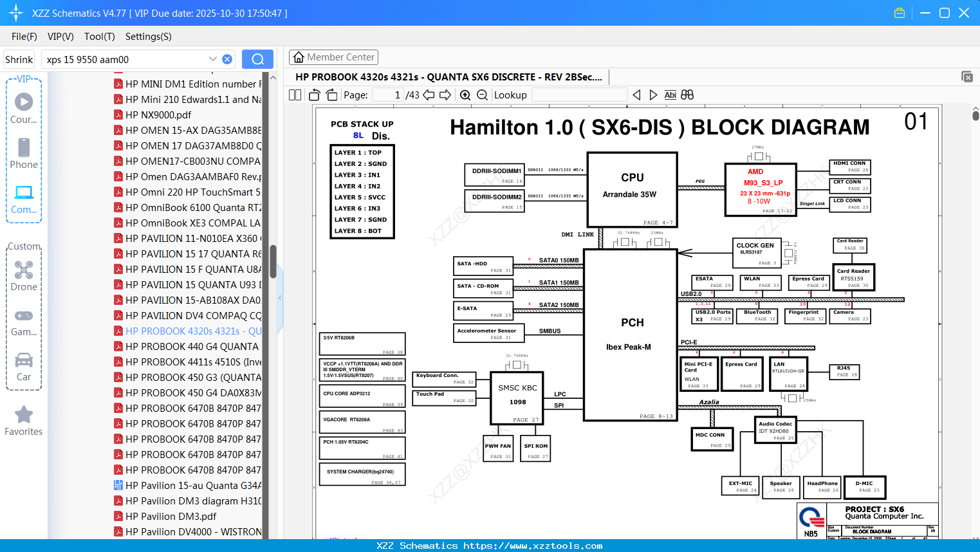Click the file list scroll-up arrow
This screenshot has height=552, width=980.
273,77
